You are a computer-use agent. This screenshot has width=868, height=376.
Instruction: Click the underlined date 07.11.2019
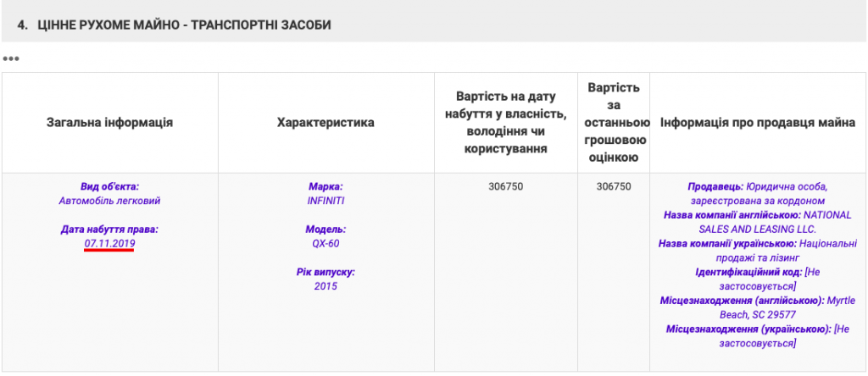coord(109,244)
